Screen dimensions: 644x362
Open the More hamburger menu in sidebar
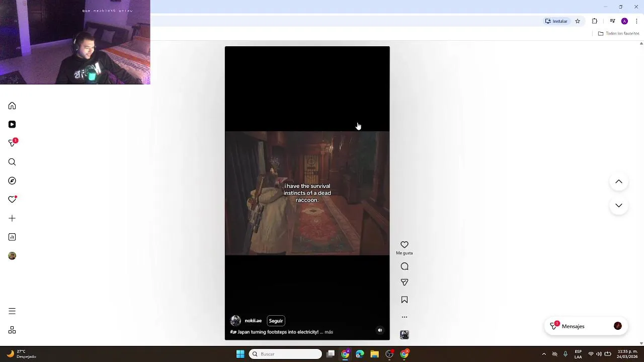click(x=12, y=311)
